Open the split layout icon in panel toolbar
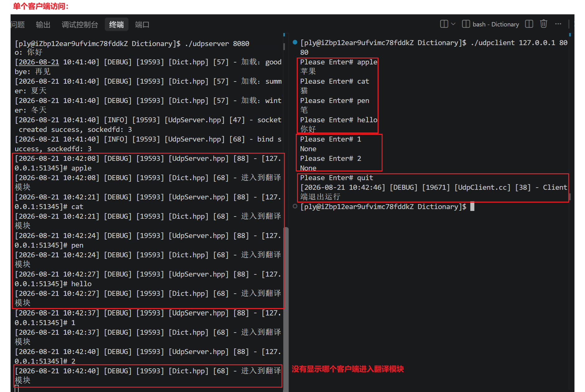Screen dimensions: 585x392 pos(444,24)
